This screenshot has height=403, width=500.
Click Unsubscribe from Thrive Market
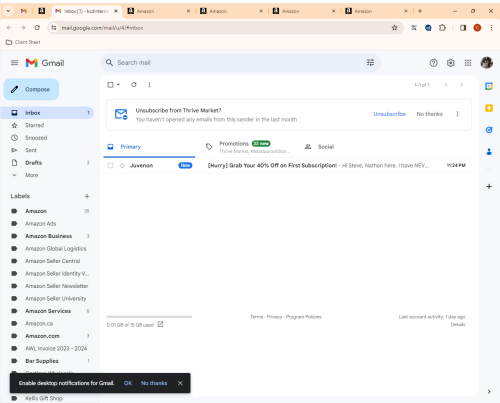point(389,114)
